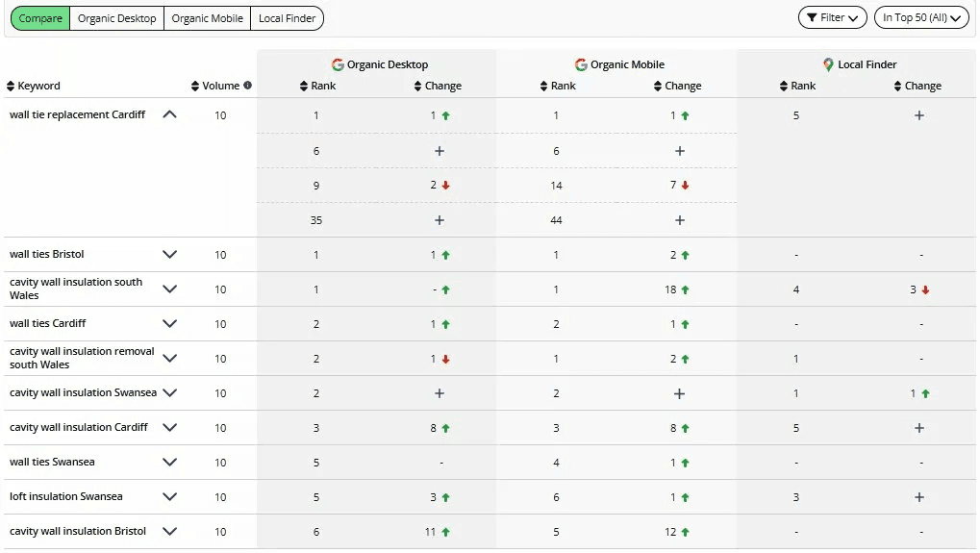The width and height of the screenshot is (980, 553).
Task: Click the plus icon in Local Finder Change for cavity wall insulation Cardiff
Action: 918,428
